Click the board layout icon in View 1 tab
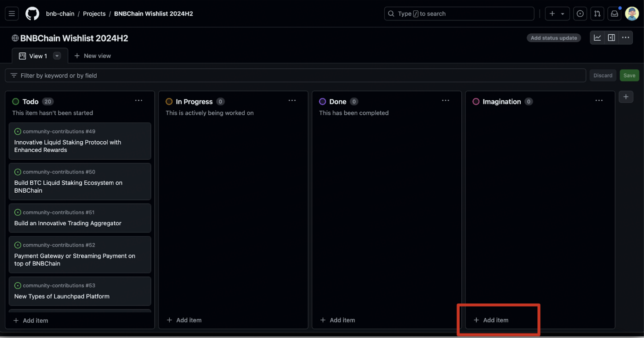The width and height of the screenshot is (644, 338). pos(23,56)
